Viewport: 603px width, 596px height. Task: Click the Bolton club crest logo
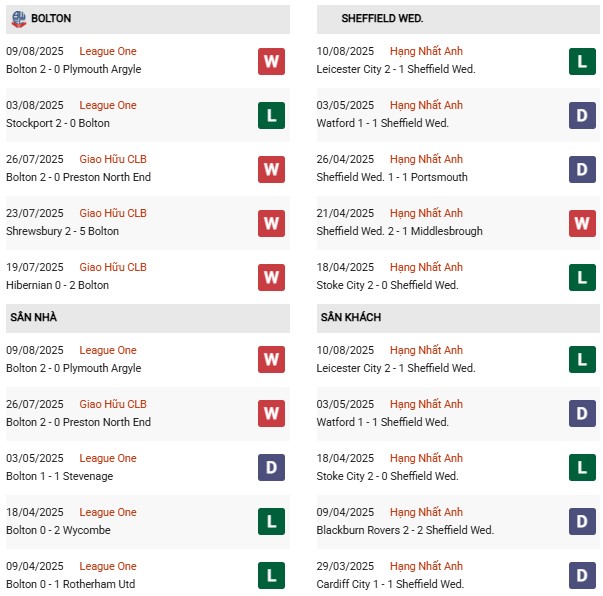pos(18,18)
